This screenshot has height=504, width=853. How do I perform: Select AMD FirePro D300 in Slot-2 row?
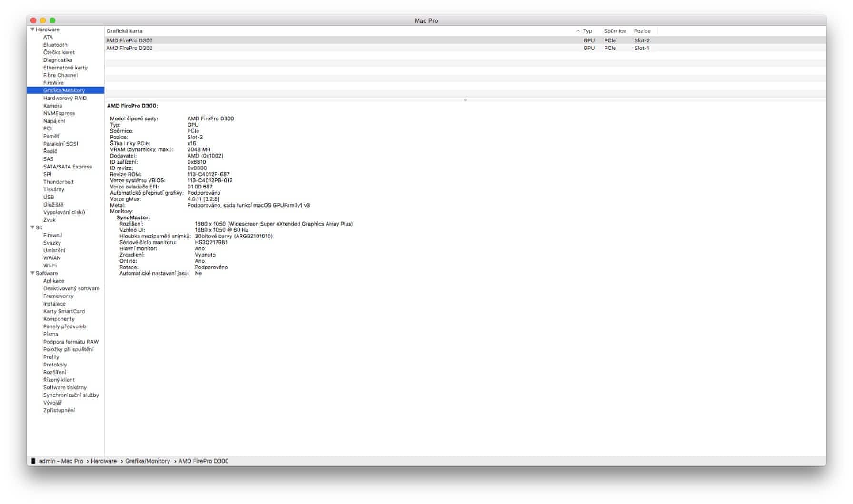(x=466, y=40)
